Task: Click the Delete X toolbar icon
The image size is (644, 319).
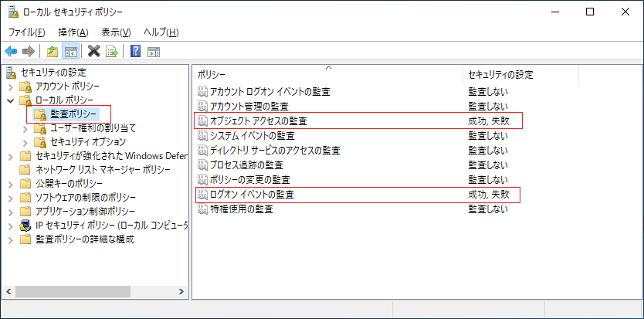Action: (94, 52)
